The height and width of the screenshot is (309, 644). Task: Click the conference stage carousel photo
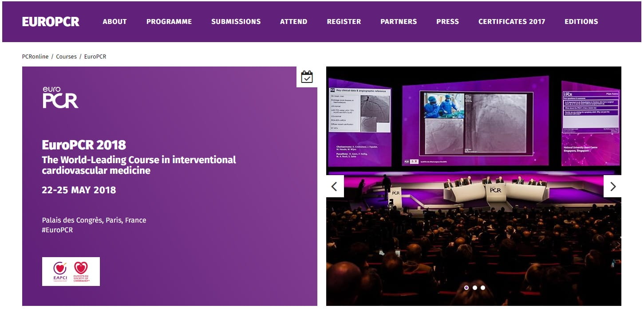pyautogui.click(x=474, y=186)
